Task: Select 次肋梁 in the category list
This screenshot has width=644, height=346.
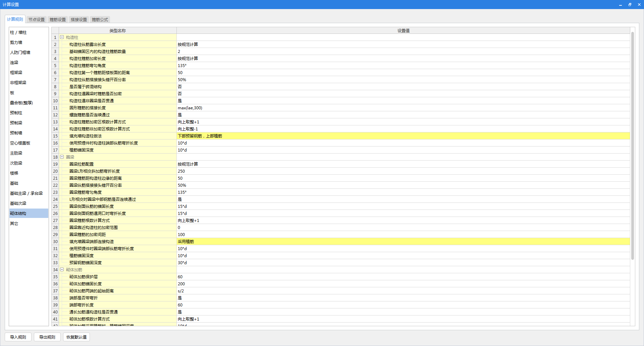Action: pos(29,163)
